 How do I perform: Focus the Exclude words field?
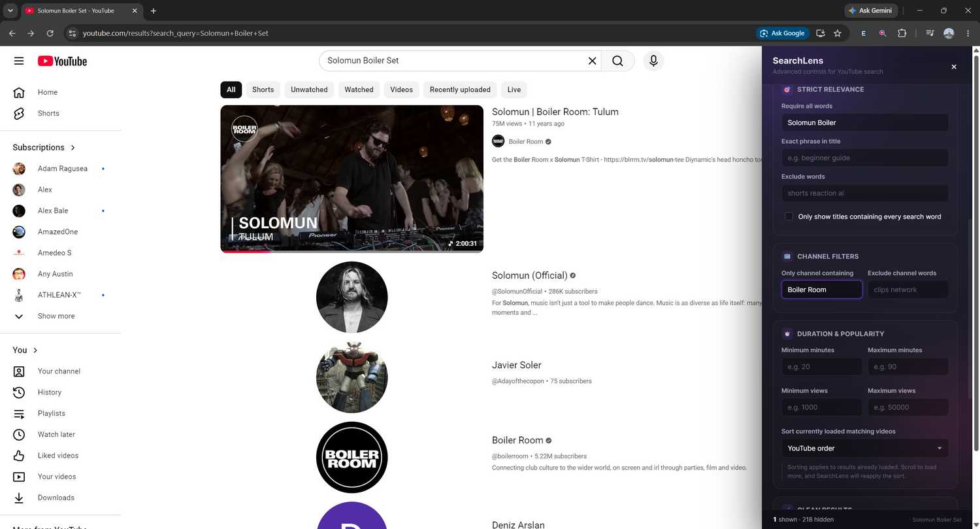865,193
